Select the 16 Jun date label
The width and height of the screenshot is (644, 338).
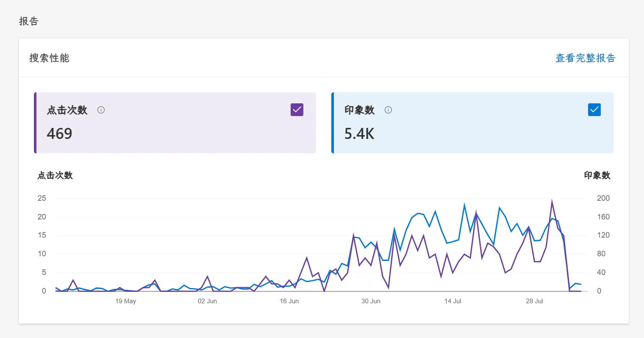(x=289, y=301)
